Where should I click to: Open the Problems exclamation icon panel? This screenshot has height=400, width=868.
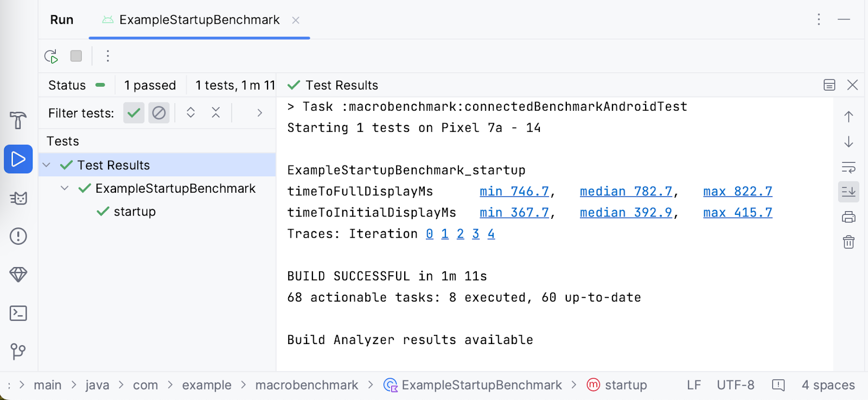click(18, 236)
